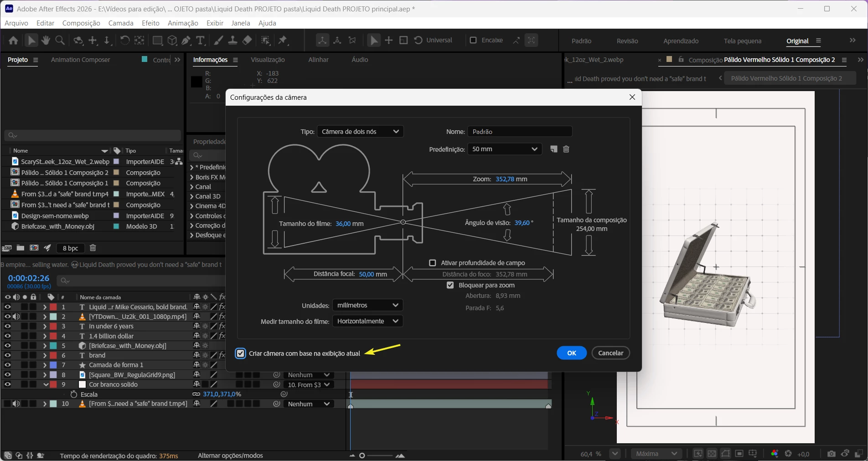This screenshot has height=461, width=868.
Task: Select the Puppet Pin tool
Action: (283, 41)
